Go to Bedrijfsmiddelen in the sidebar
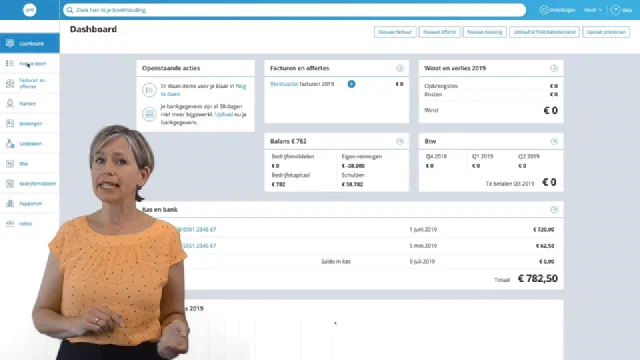 [29, 183]
